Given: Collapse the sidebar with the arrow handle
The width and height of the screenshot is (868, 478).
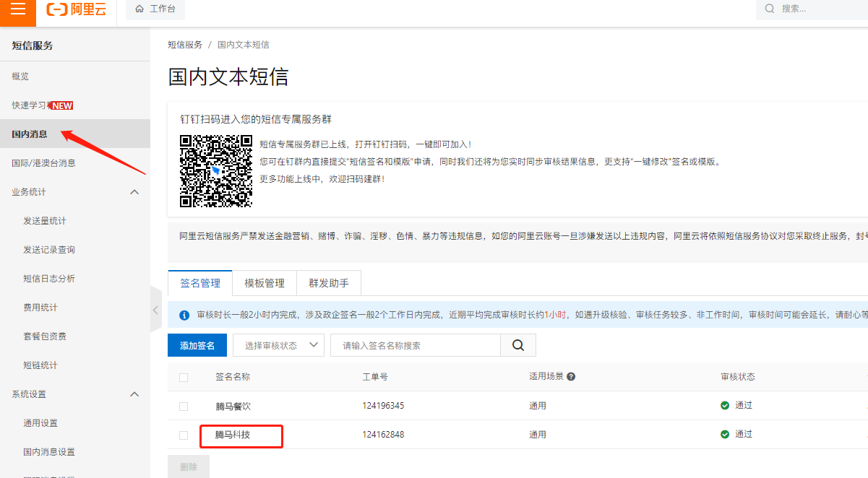Looking at the screenshot, I should pyautogui.click(x=155, y=310).
